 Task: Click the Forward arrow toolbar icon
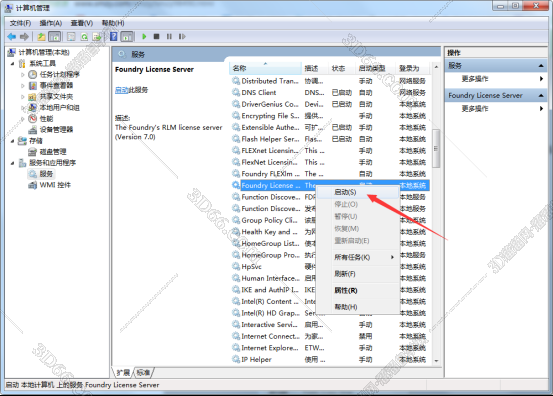(x=24, y=36)
